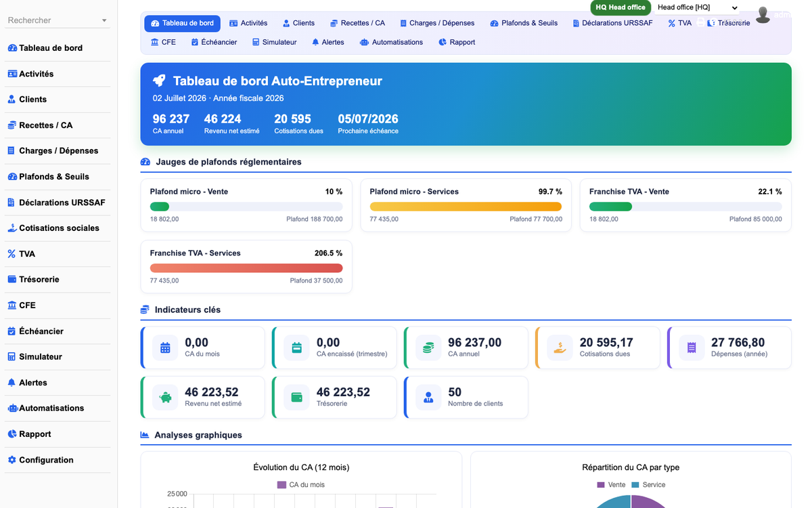Open the Simulateur top tab

pos(274,42)
